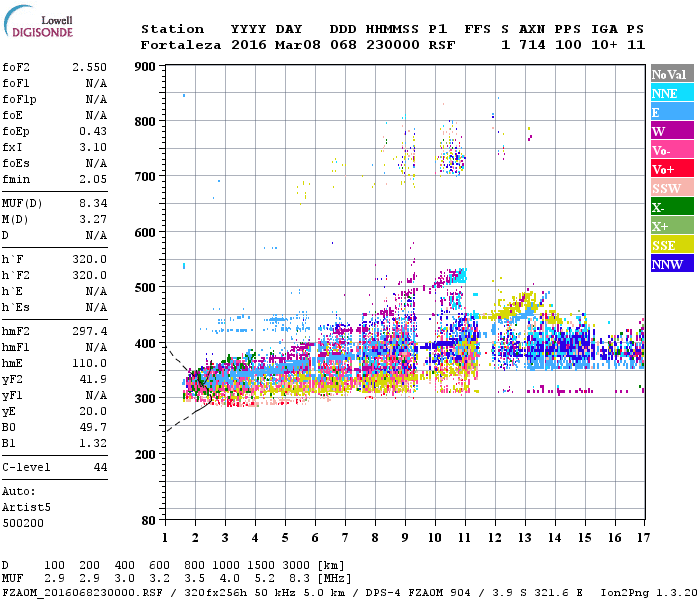Click the B0 value 49.7

[x=93, y=427]
